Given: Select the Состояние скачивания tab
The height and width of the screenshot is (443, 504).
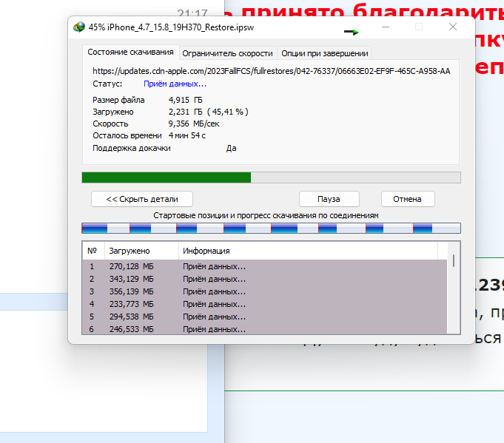Looking at the screenshot, I should pyautogui.click(x=130, y=52).
